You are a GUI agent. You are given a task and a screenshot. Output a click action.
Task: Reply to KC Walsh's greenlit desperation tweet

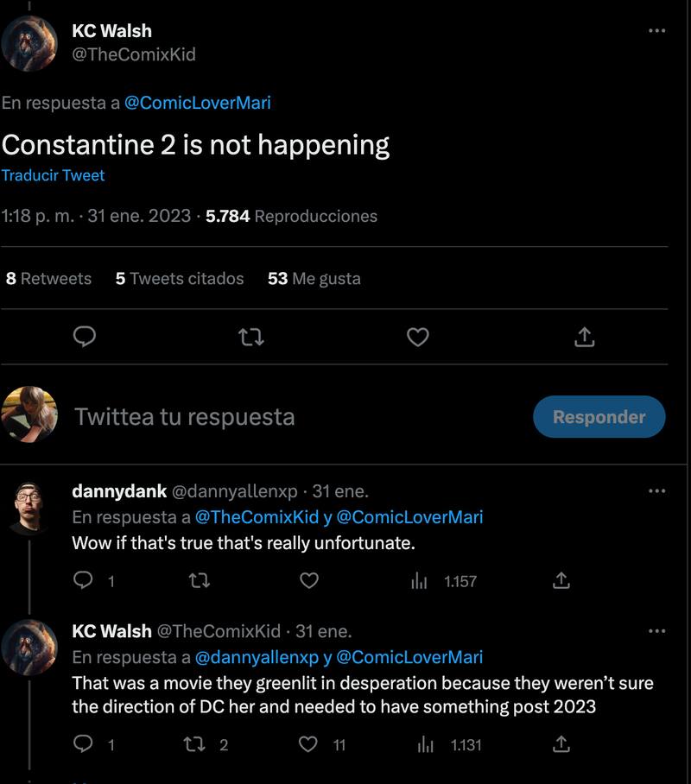pyautogui.click(x=84, y=743)
